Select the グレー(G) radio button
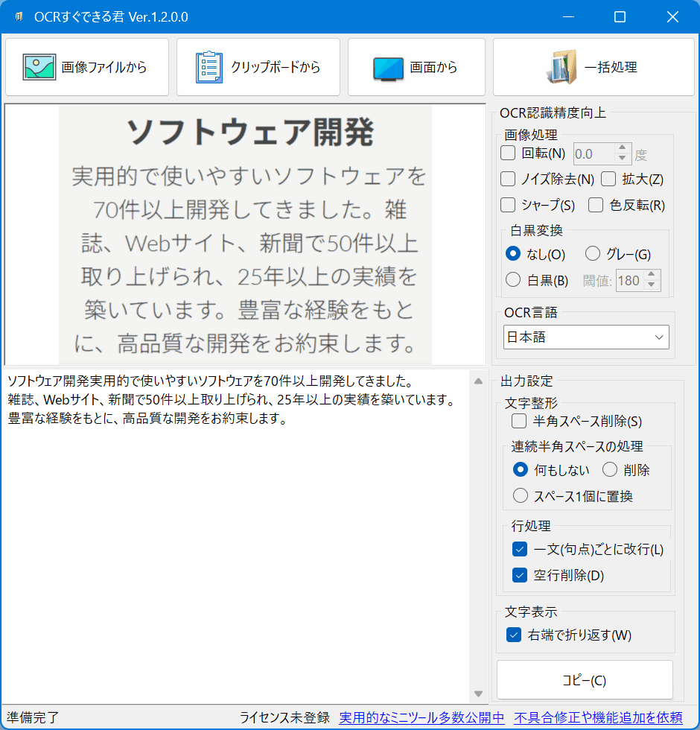Screen dimensions: 700x730 tap(593, 254)
